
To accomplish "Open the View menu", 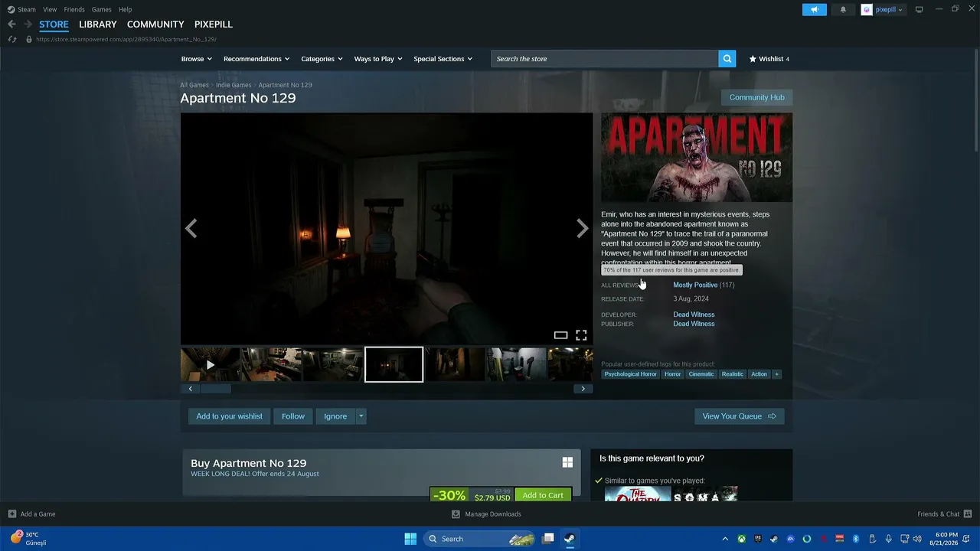I will point(50,9).
